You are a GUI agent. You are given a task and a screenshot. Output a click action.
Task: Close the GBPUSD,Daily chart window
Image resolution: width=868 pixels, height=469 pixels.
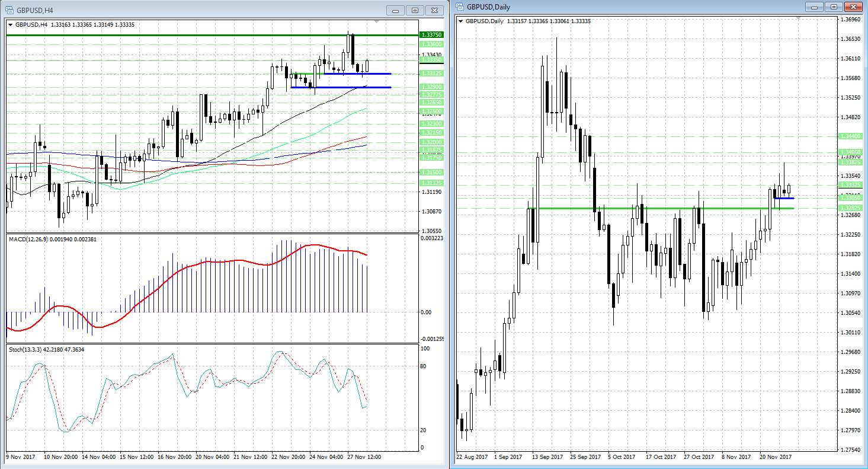point(853,7)
